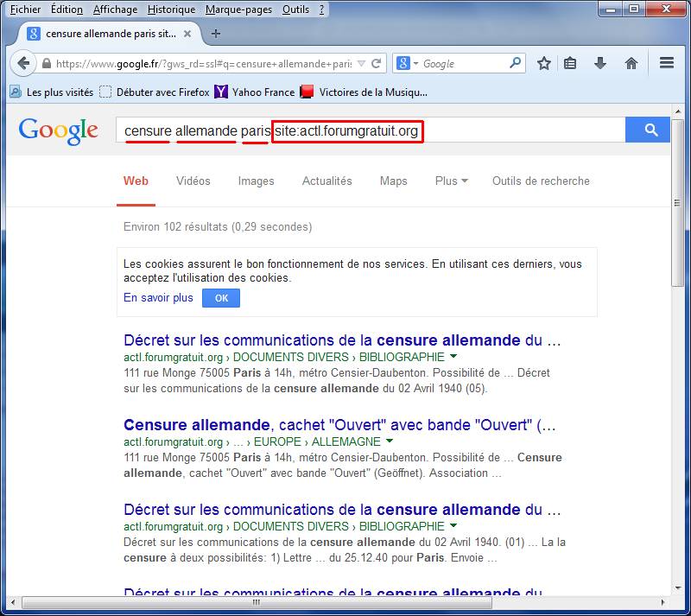Open 'Victoires de la Musiqu...' bookmark
The height and width of the screenshot is (616, 691).
[364, 92]
